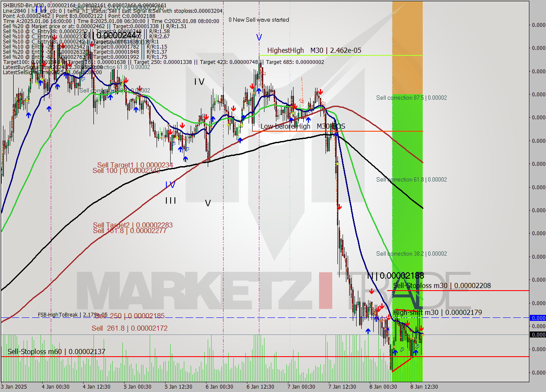Select the blue V wave label at the top
The height and width of the screenshot is (392, 546).
point(259,38)
